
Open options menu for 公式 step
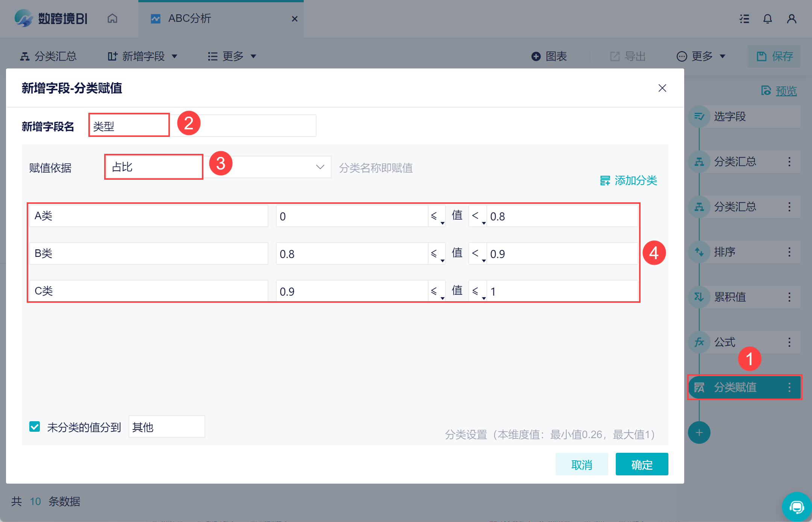click(x=789, y=342)
